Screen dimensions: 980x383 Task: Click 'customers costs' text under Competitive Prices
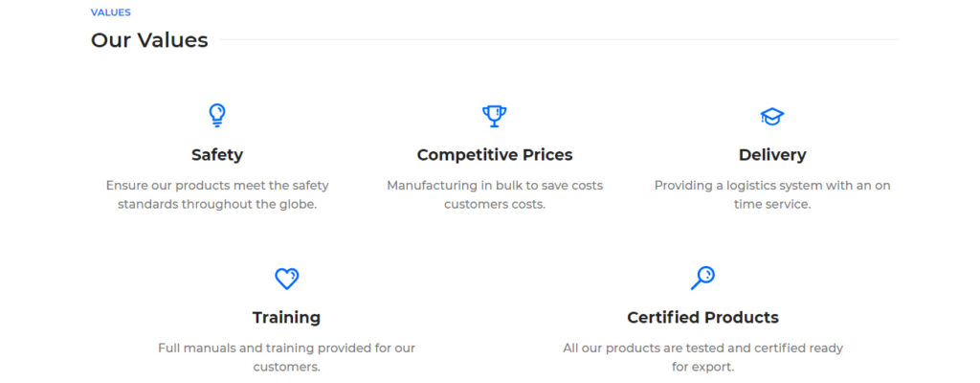(x=495, y=204)
